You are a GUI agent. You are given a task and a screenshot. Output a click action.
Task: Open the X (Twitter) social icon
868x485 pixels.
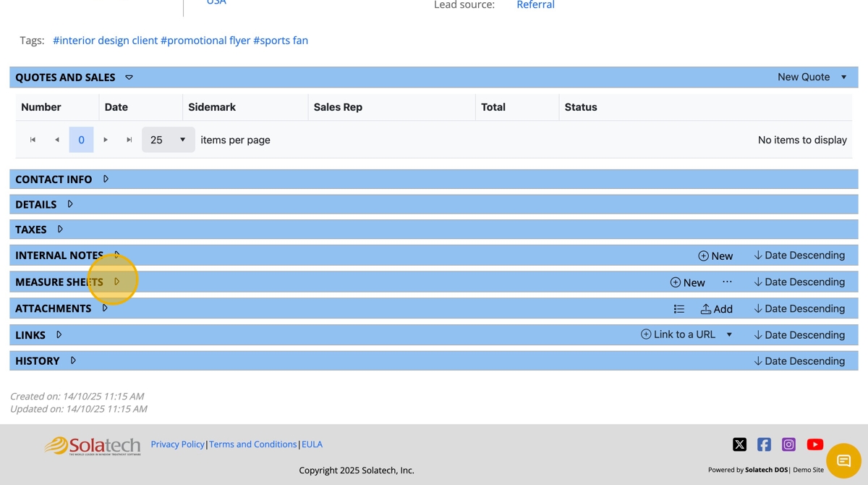[739, 444]
